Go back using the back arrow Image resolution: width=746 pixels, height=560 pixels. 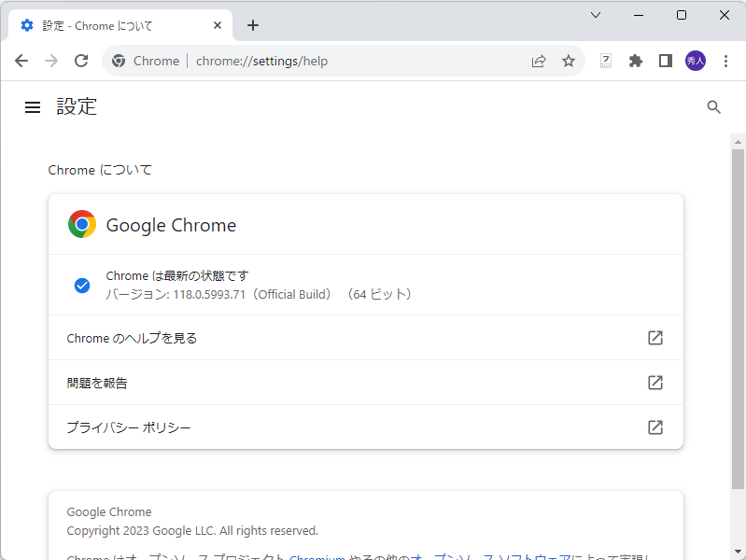(x=21, y=61)
